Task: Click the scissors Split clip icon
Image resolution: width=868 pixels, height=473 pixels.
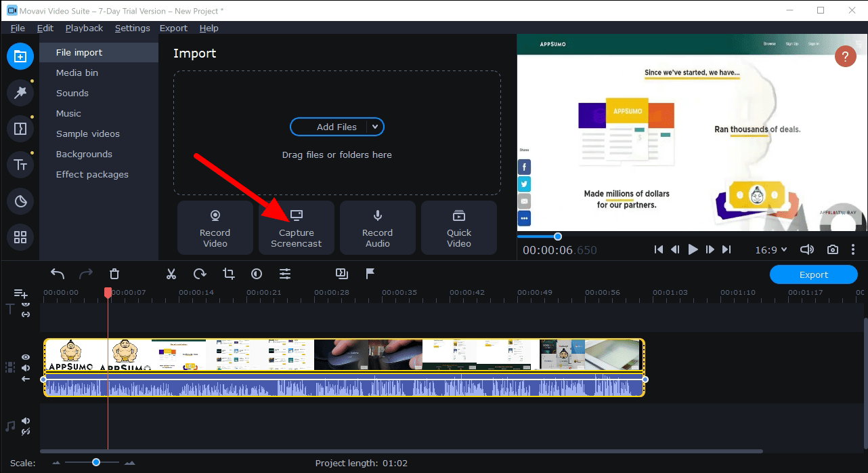Action: point(171,274)
